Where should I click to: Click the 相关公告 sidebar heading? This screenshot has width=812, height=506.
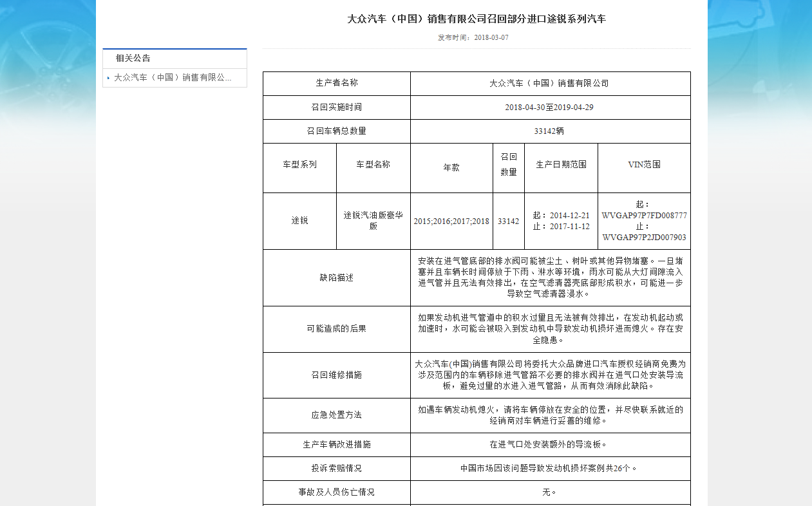coord(133,58)
